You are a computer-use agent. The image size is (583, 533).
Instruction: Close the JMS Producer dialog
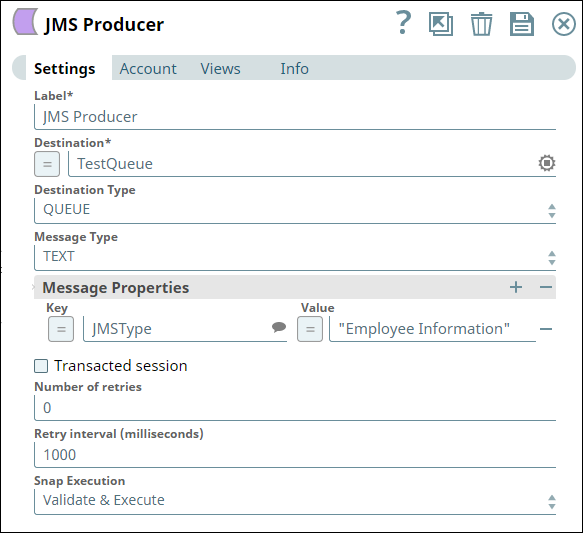tap(564, 24)
